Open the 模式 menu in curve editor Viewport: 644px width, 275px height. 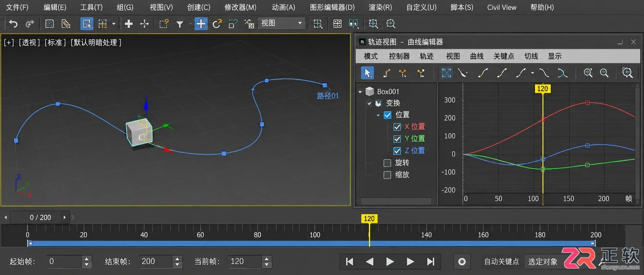[371, 56]
